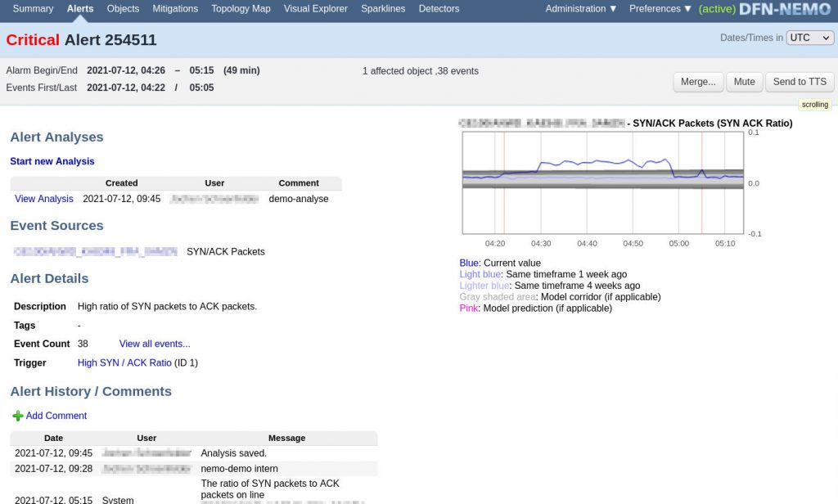The width and height of the screenshot is (838, 504).
Task: Mute the alert
Action: 744,82
